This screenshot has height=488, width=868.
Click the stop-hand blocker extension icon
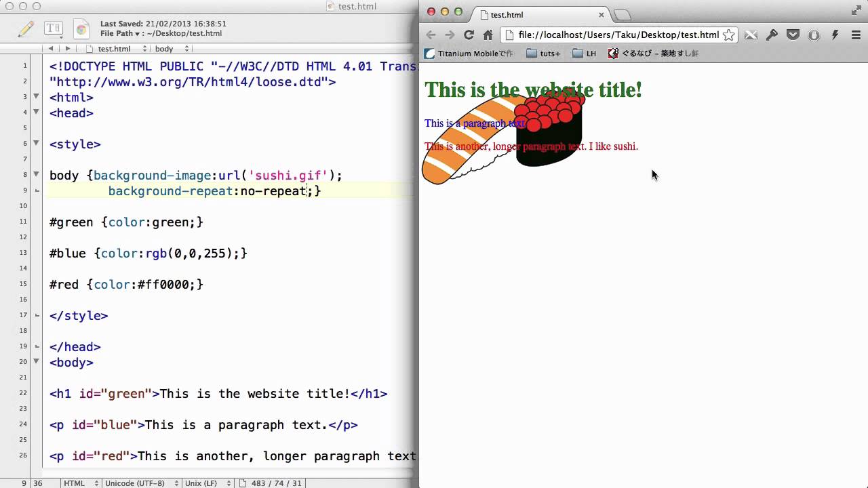(814, 35)
